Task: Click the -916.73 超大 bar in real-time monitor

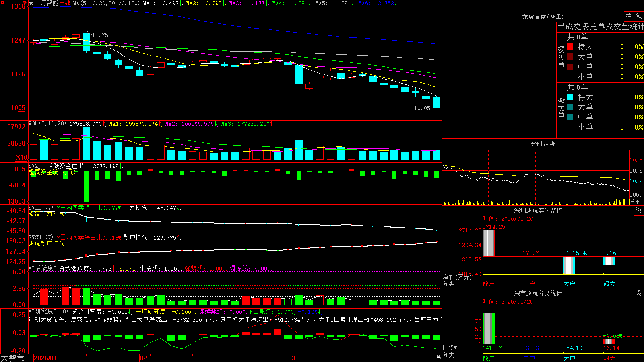Action: click(609, 261)
